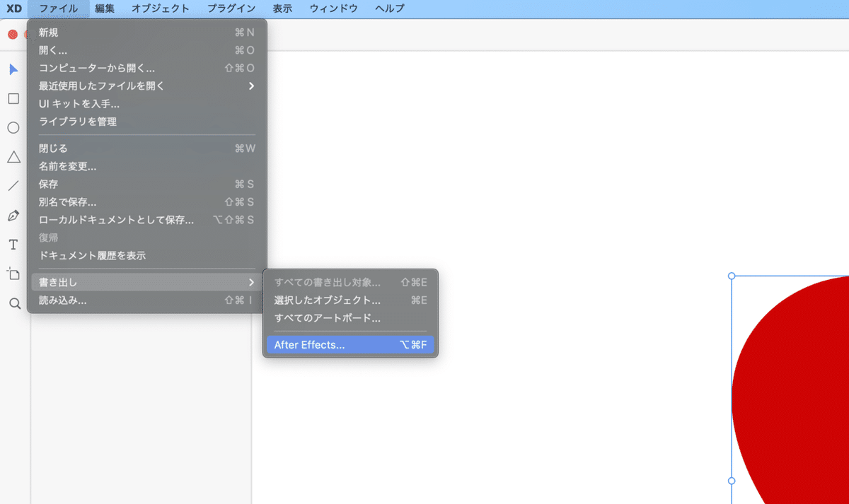Screen dimensions: 849x504
Task: Select the Line tool
Action: click(13, 186)
